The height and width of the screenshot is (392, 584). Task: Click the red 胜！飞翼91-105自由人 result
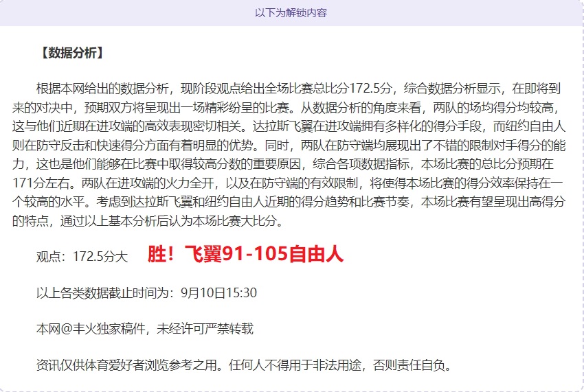[x=245, y=254]
